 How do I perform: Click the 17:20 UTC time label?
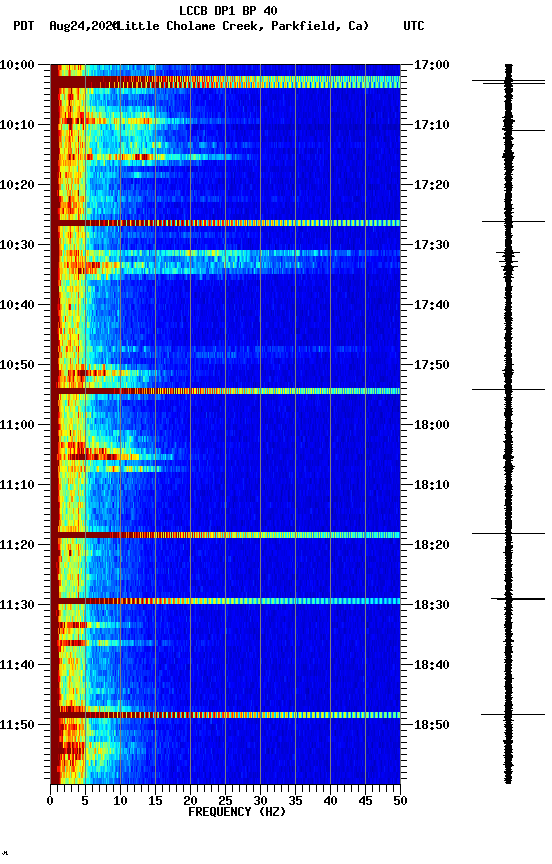432,185
